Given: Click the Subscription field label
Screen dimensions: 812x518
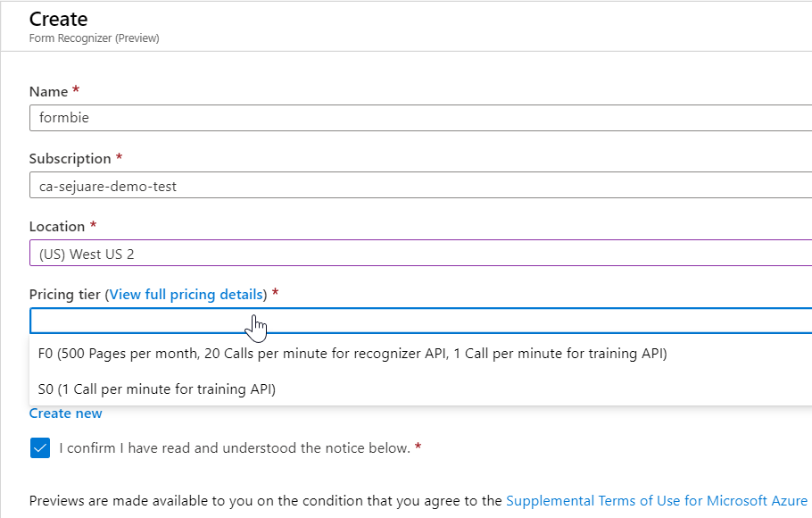Looking at the screenshot, I should (x=70, y=159).
